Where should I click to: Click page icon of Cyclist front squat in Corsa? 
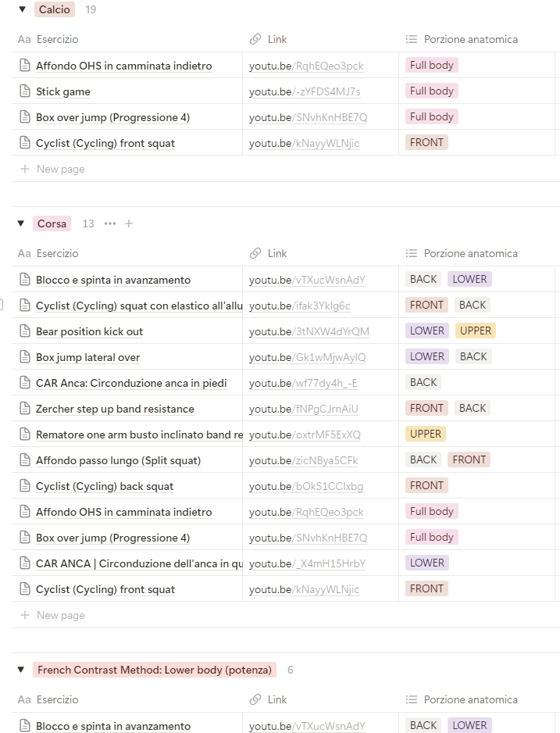pos(25,588)
